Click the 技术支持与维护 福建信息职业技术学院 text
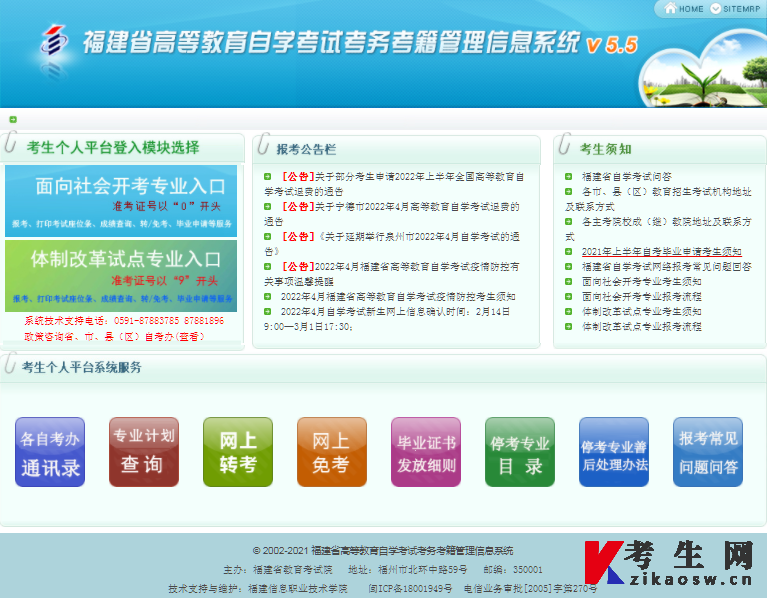 pos(258,588)
